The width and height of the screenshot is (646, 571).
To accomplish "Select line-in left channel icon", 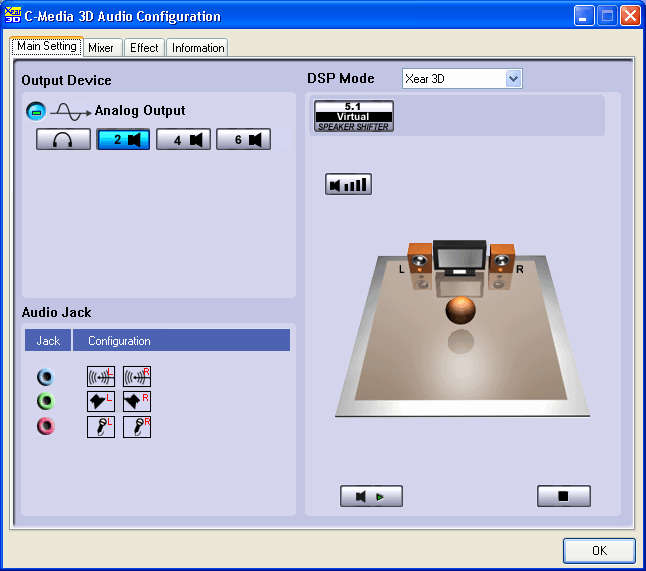I will (101, 376).
